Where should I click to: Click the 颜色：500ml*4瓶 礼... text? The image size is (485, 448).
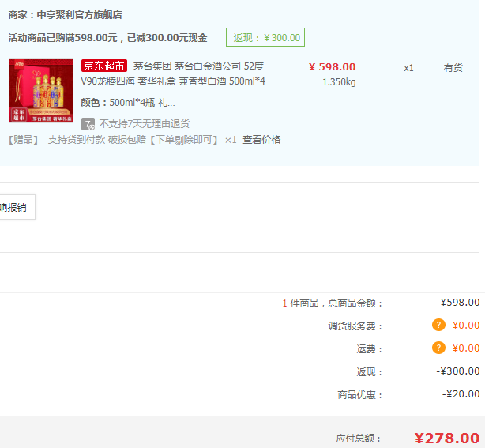click(128, 103)
